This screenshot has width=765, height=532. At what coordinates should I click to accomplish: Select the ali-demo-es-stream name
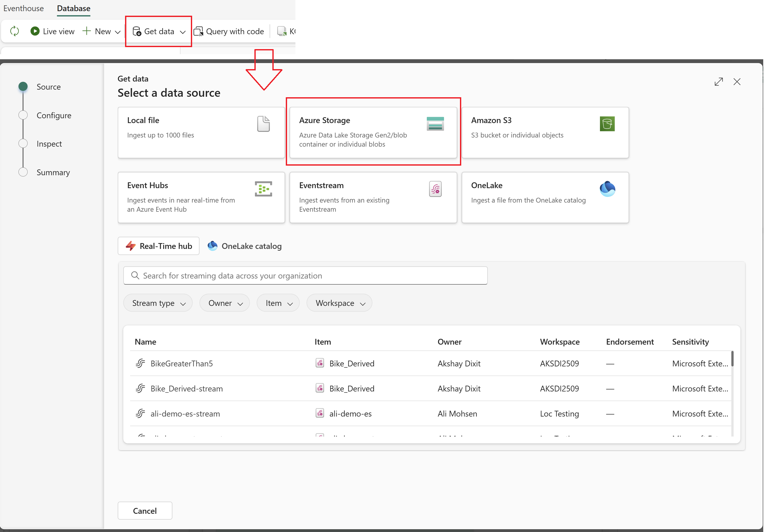186,414
